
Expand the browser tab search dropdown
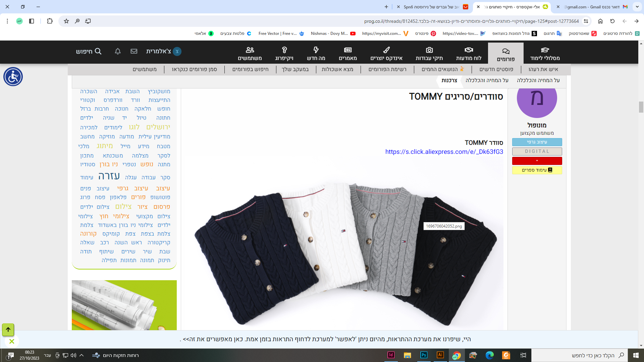click(x=637, y=7)
